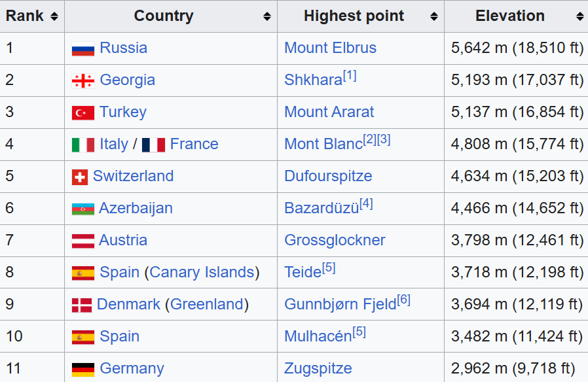Open footnote reference 1 beside Shkhara
The image size is (588, 382).
(350, 76)
